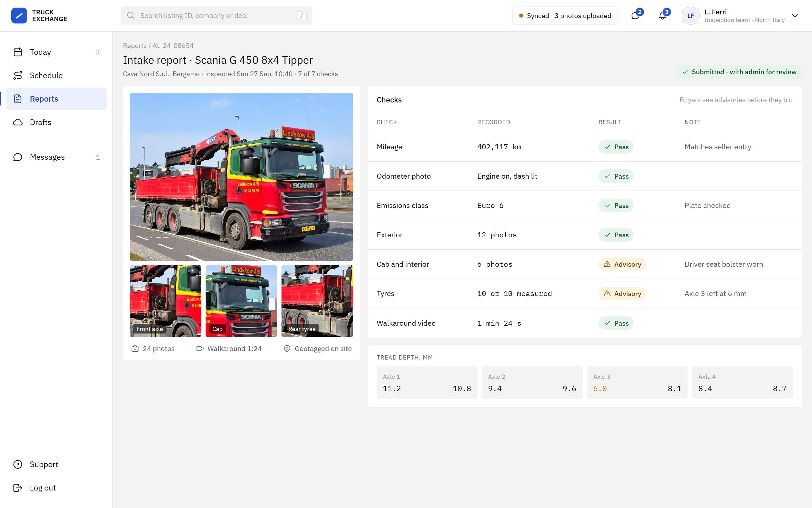Click the slash shortcut key hint
Viewport: 812px width, 508px height.
301,16
